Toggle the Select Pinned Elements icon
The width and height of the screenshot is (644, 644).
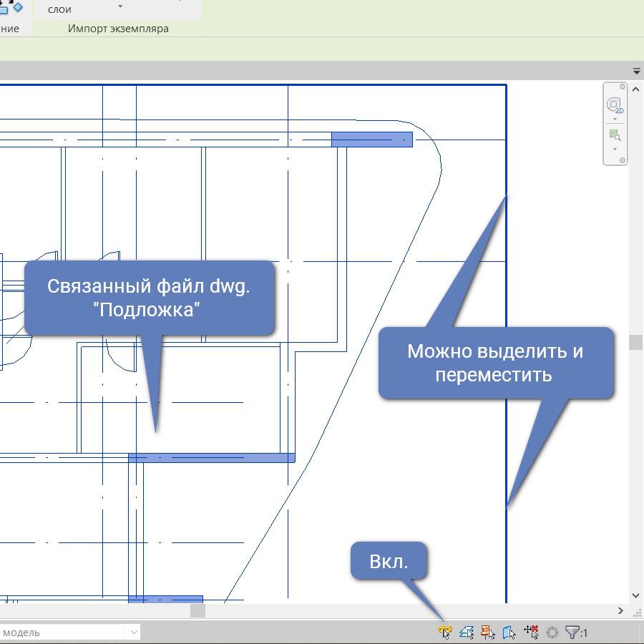tap(488, 632)
